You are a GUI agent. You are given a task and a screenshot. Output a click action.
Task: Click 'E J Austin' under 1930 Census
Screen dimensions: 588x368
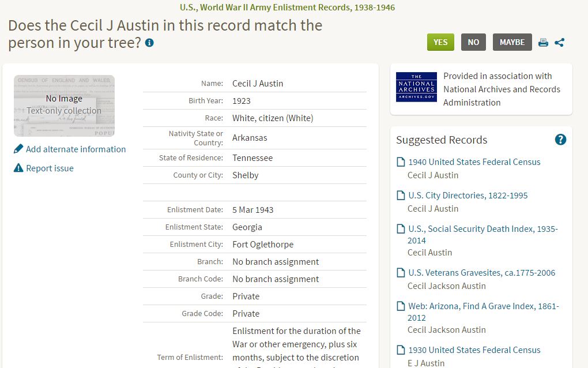point(426,363)
